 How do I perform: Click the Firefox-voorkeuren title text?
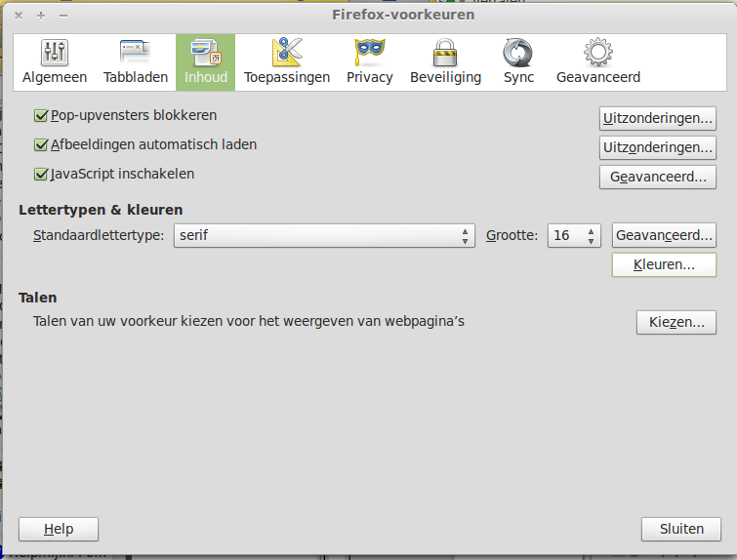pos(403,15)
